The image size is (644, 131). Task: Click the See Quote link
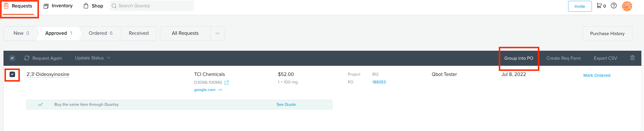(x=286, y=105)
